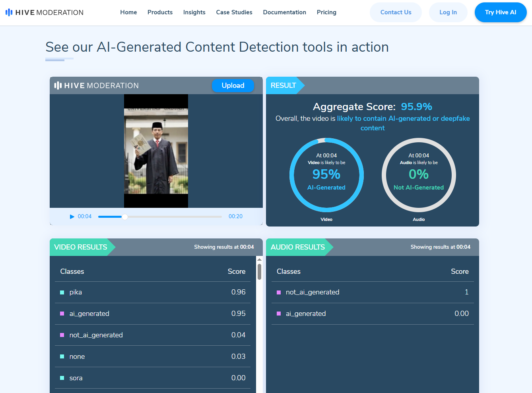
Task: Click the AUDIO RESULTS tab header
Action: 298,247
